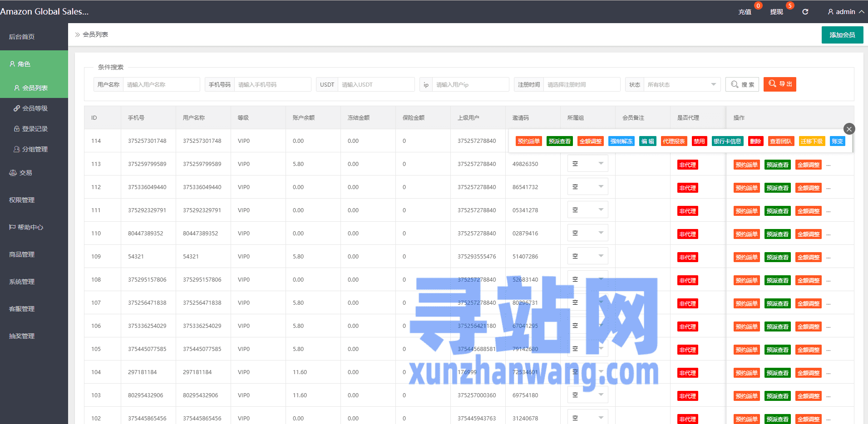Click the orange 导出 export button
The height and width of the screenshot is (424, 868).
tap(779, 84)
